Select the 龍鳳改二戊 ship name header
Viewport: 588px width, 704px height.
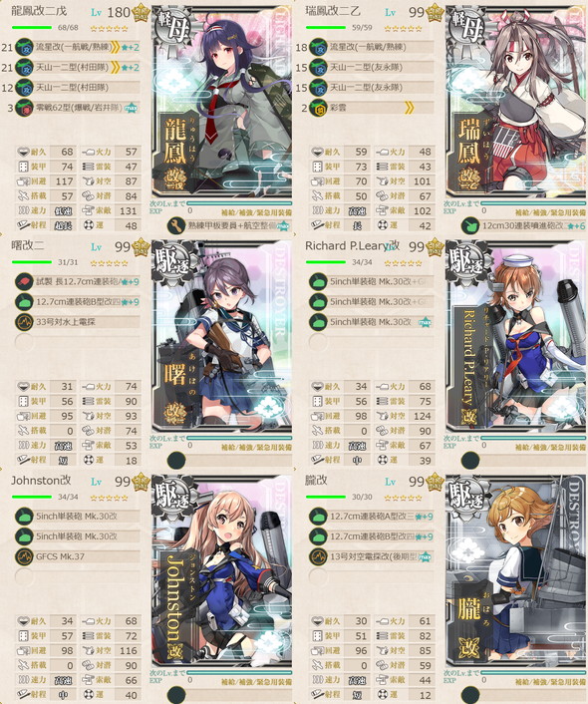(x=39, y=11)
